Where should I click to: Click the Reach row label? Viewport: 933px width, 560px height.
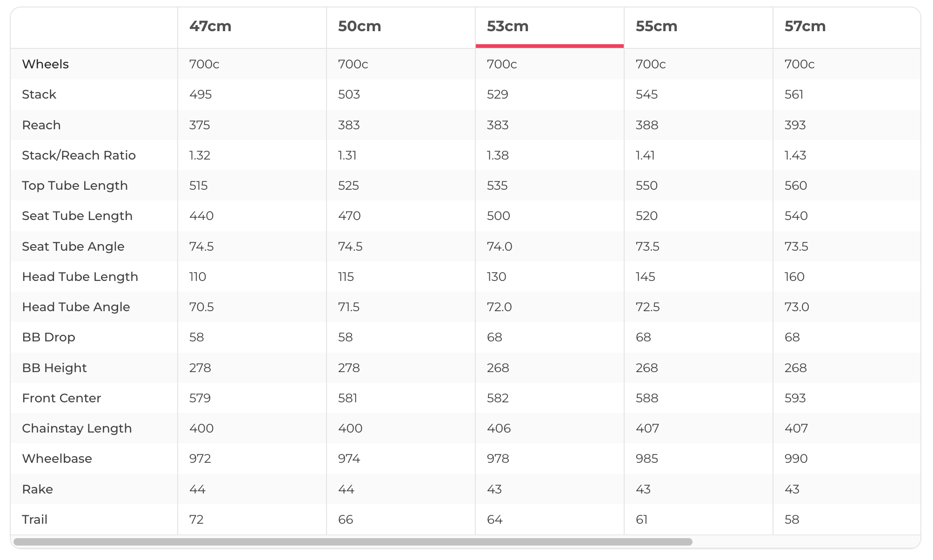(41, 125)
